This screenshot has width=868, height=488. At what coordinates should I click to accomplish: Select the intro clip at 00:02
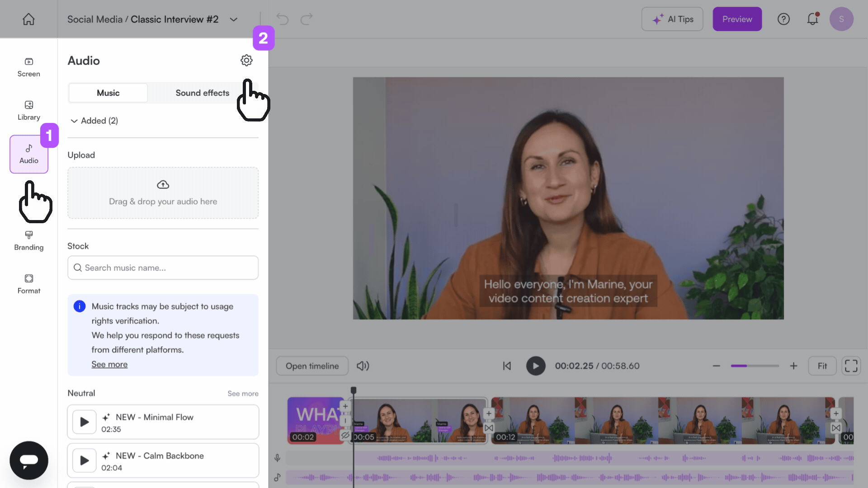[315, 421]
